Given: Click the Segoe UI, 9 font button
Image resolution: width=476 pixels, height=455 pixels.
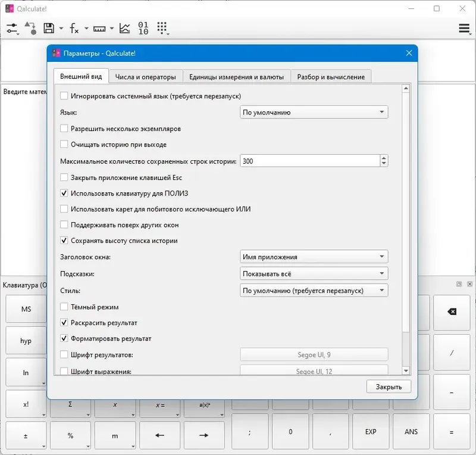Looking at the screenshot, I should (314, 355).
